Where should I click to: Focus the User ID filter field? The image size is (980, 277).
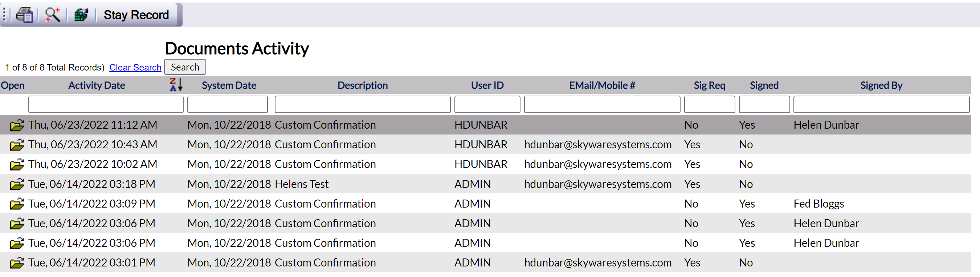pyautogui.click(x=487, y=104)
